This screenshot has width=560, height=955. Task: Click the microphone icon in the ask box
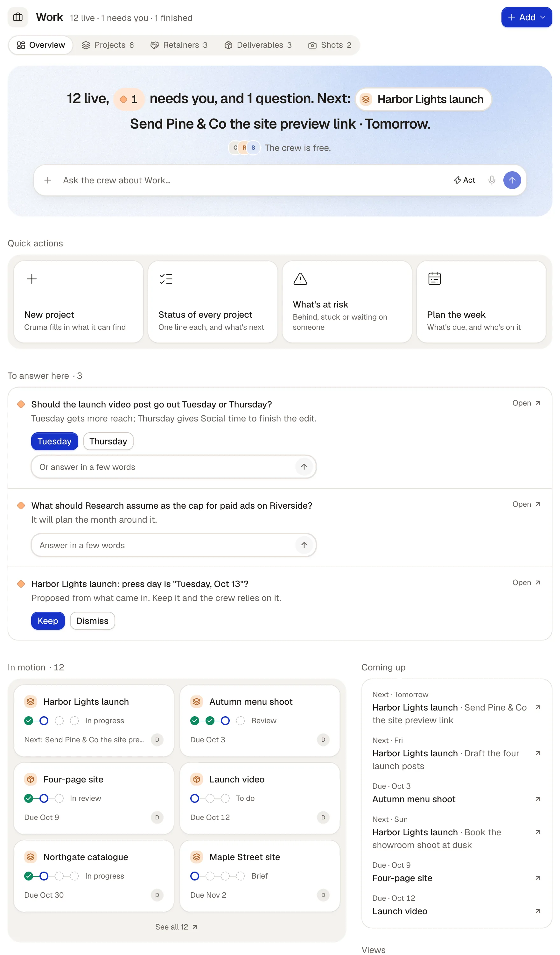(491, 180)
